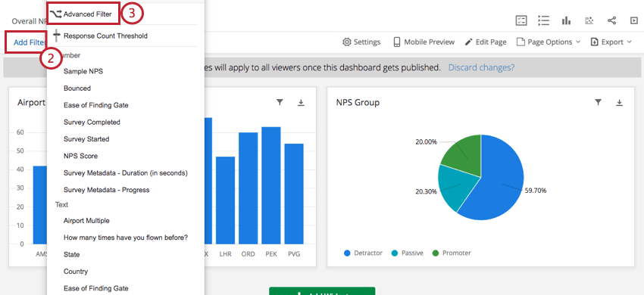The image size is (644, 295).
Task: Click the 20.30% pie label
Action: point(426,191)
